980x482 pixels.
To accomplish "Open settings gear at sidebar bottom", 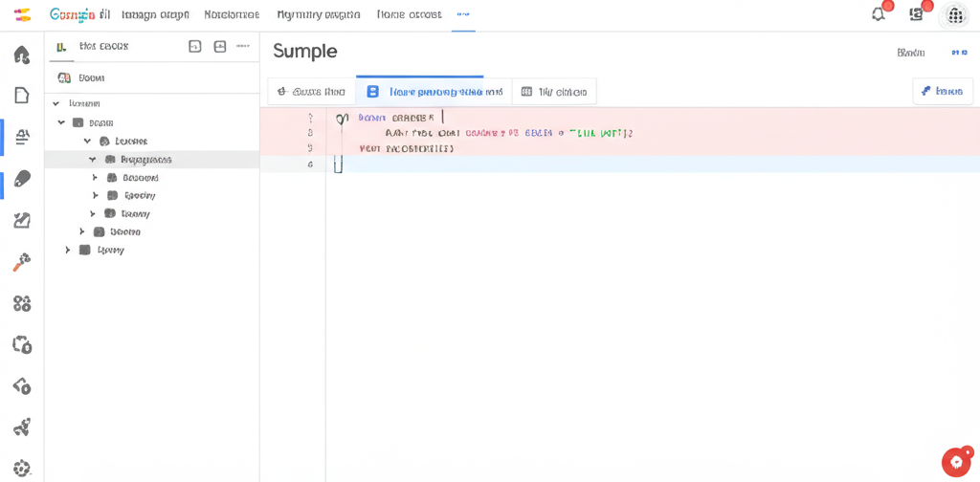I will click(x=22, y=468).
